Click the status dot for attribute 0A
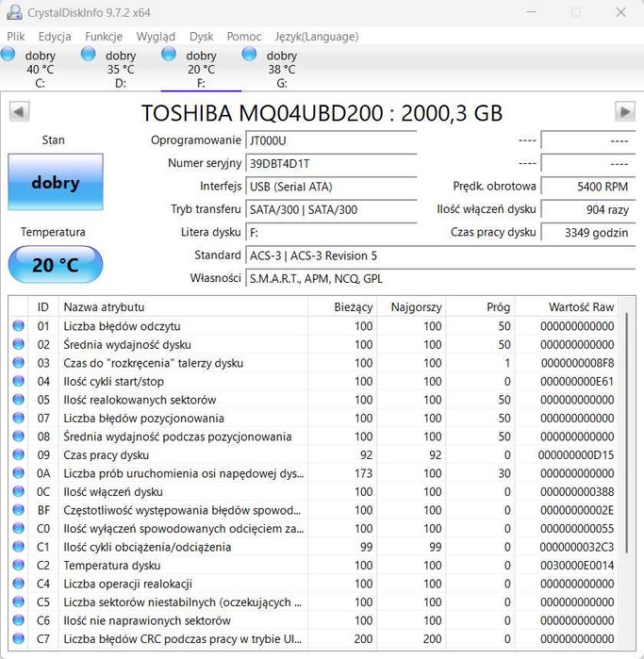Screen dimensions: 644x659 tap(19, 473)
